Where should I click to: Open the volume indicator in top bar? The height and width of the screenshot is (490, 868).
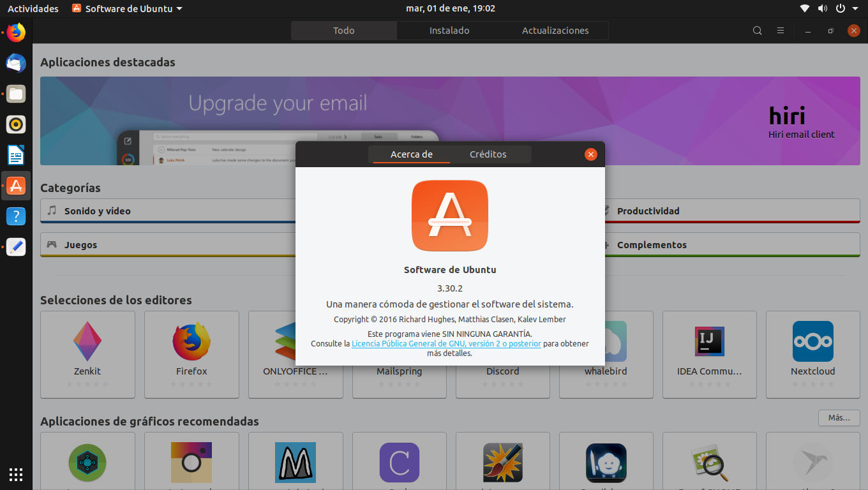[822, 8]
